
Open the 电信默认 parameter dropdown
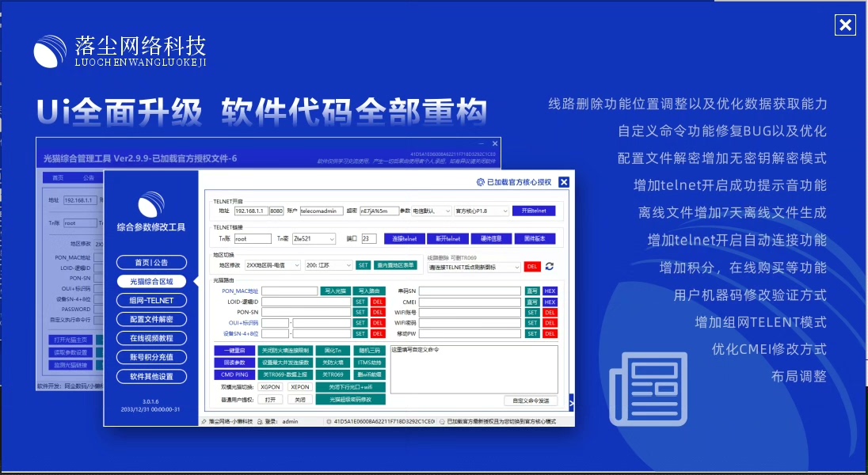432,211
